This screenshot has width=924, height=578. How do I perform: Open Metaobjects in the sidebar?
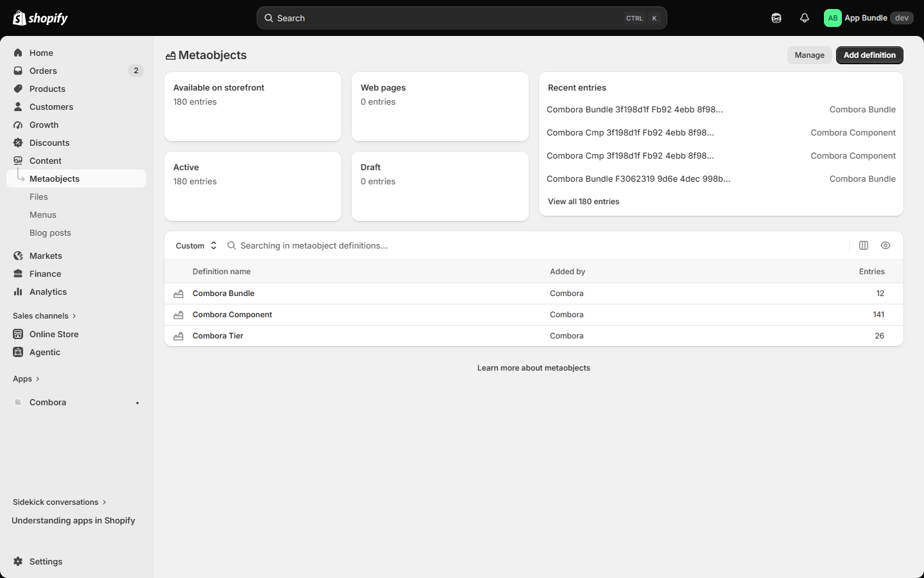click(76, 179)
